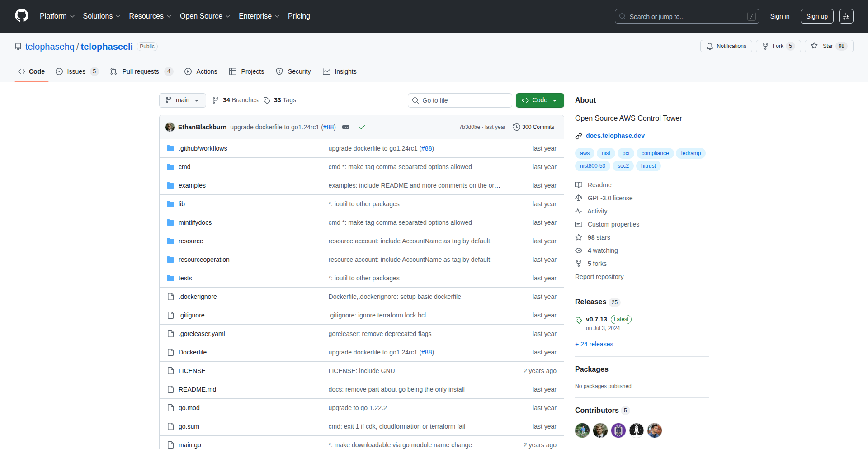Click the Notifications bell button
The height and width of the screenshot is (449, 868).
click(726, 46)
